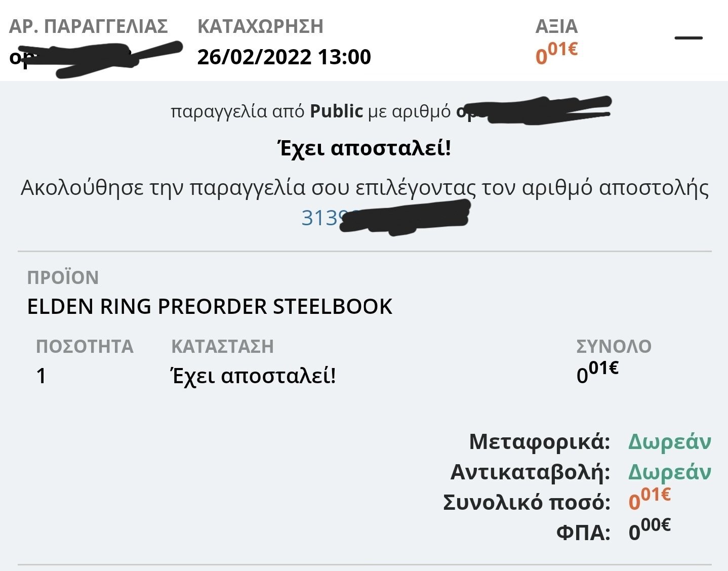
Task: Click the bold 'Έχει αποσταλεί!' heading
Action: tap(364, 148)
